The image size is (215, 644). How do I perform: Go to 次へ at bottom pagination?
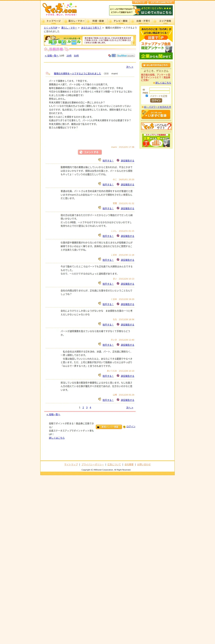click(x=130, y=408)
